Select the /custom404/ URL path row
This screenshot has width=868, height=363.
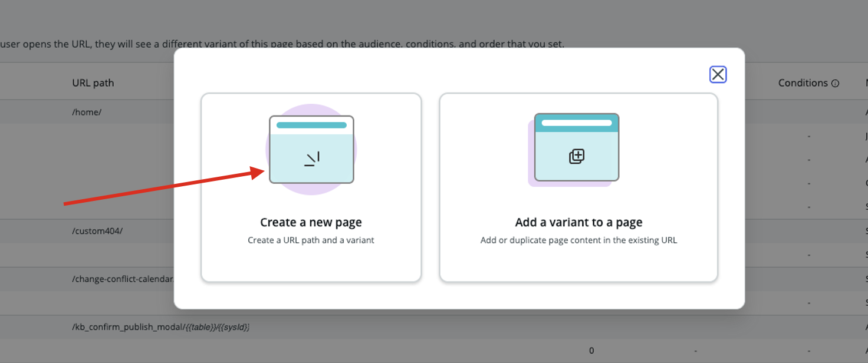[x=97, y=231]
